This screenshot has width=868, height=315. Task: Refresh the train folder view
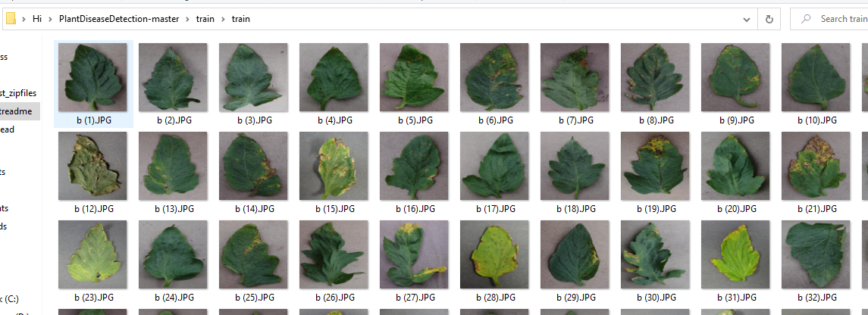(769, 20)
